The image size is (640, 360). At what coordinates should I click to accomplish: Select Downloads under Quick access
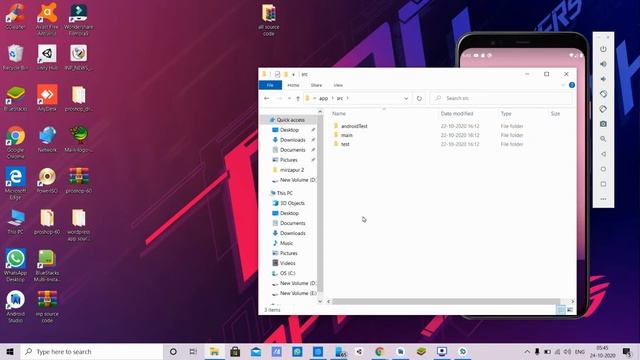click(292, 140)
